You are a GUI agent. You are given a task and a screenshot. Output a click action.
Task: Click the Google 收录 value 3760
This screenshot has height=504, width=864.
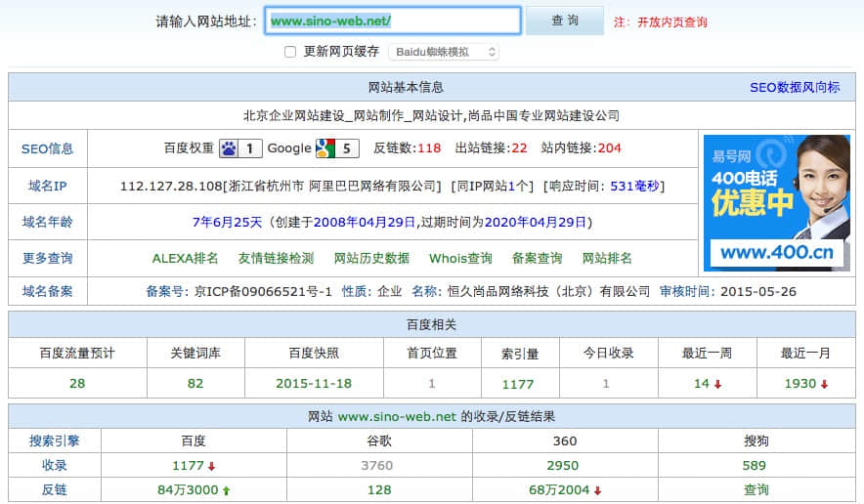point(377,466)
